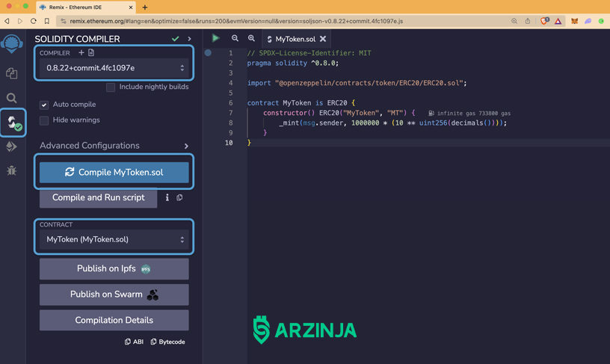Click the _mint call on line 8
Image resolution: width=610 pixels, height=364 pixels.
(x=393, y=123)
